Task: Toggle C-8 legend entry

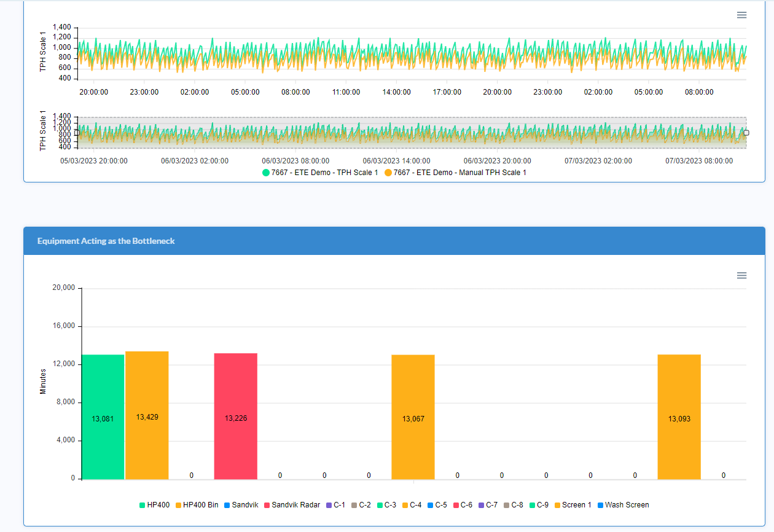Action: pos(513,505)
